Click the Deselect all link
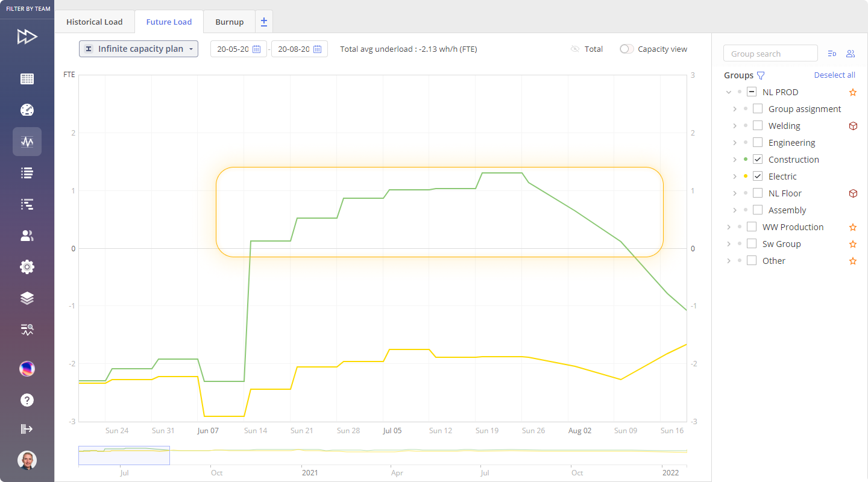Viewport: 868px width, 482px height. 834,75
